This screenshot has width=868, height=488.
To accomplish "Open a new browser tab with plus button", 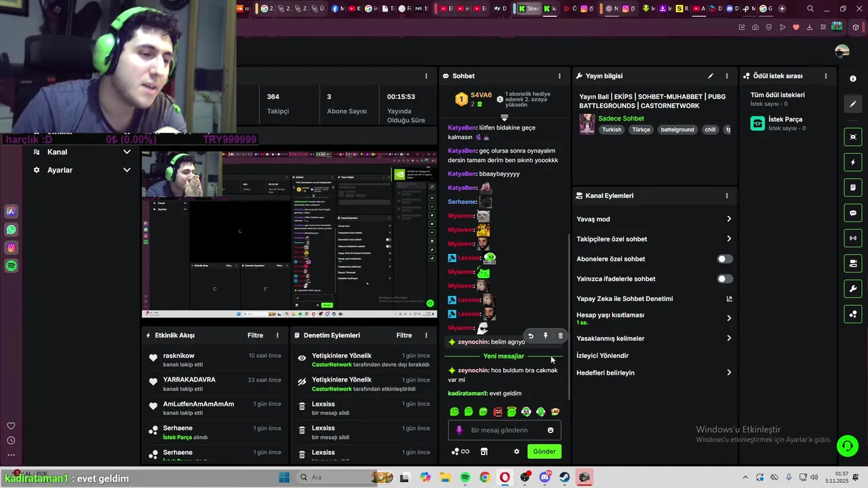I will (782, 9).
